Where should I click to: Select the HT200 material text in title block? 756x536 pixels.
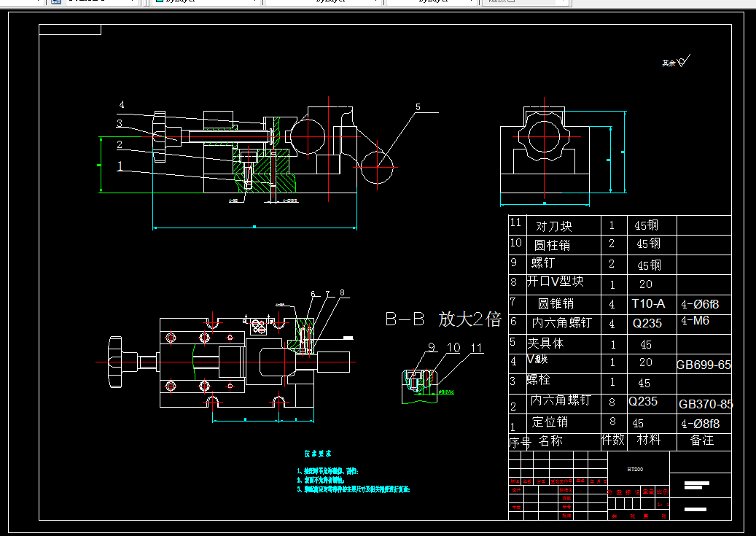point(635,469)
